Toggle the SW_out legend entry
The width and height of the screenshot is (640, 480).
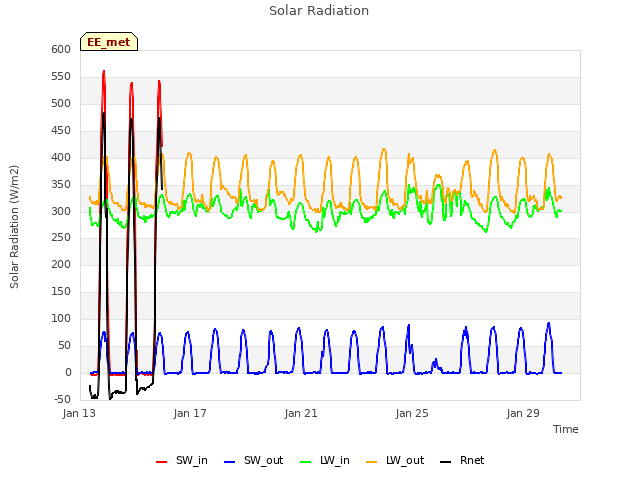coord(253,460)
